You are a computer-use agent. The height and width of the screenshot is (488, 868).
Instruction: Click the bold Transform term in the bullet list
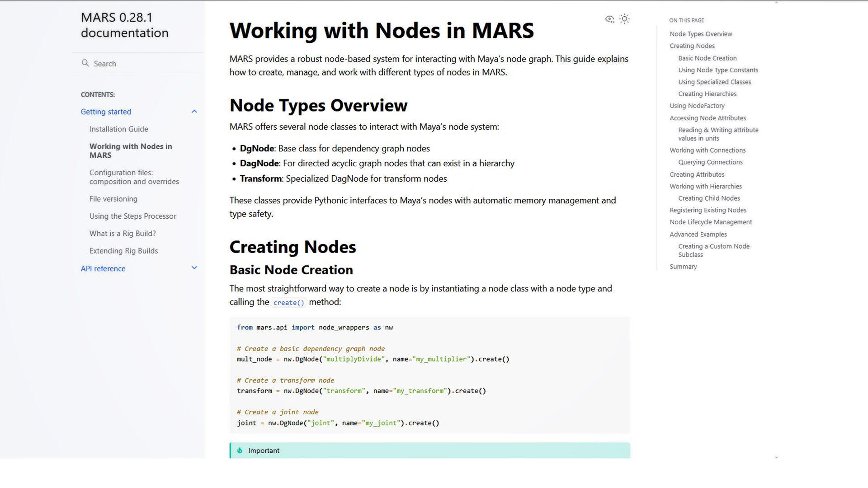pos(261,179)
